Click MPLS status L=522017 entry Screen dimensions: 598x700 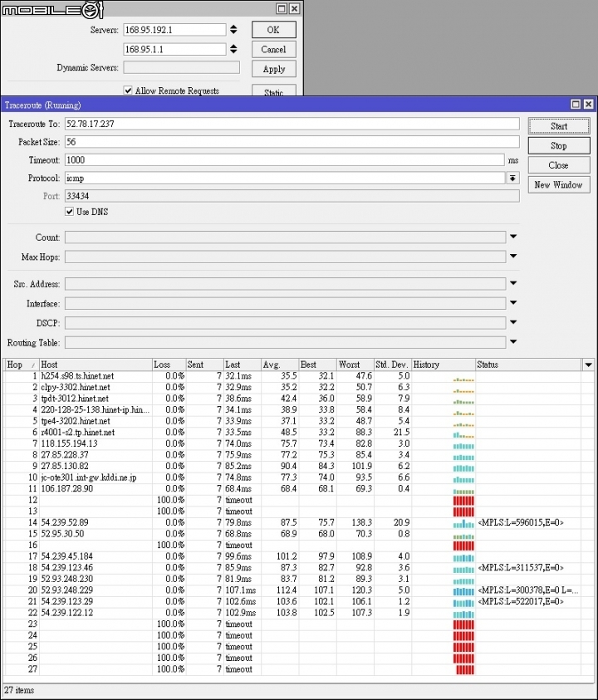coord(520,602)
